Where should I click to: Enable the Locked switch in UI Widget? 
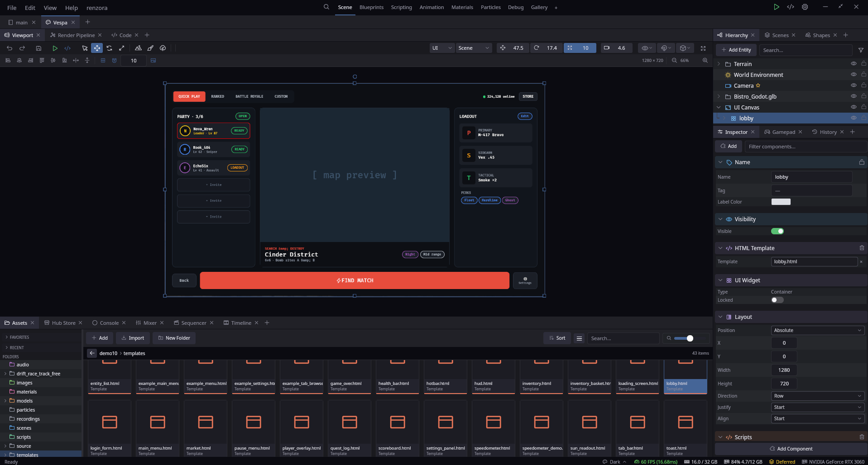click(777, 300)
